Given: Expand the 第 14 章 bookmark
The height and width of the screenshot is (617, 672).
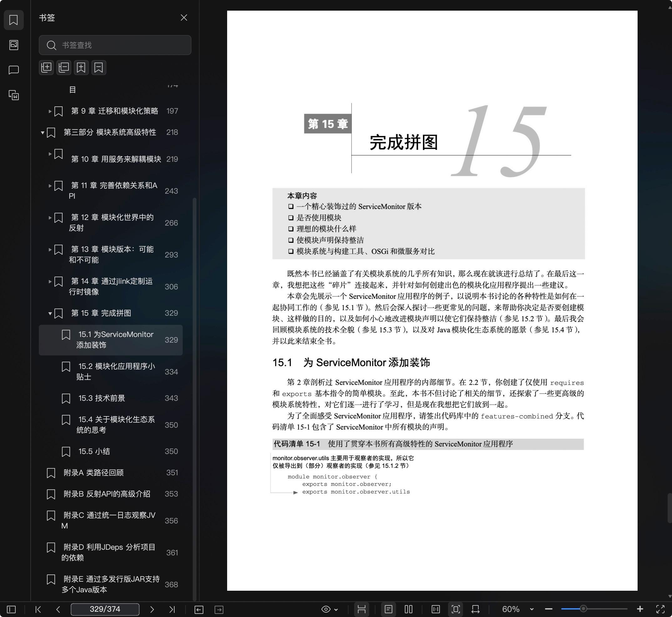Looking at the screenshot, I should 50,282.
